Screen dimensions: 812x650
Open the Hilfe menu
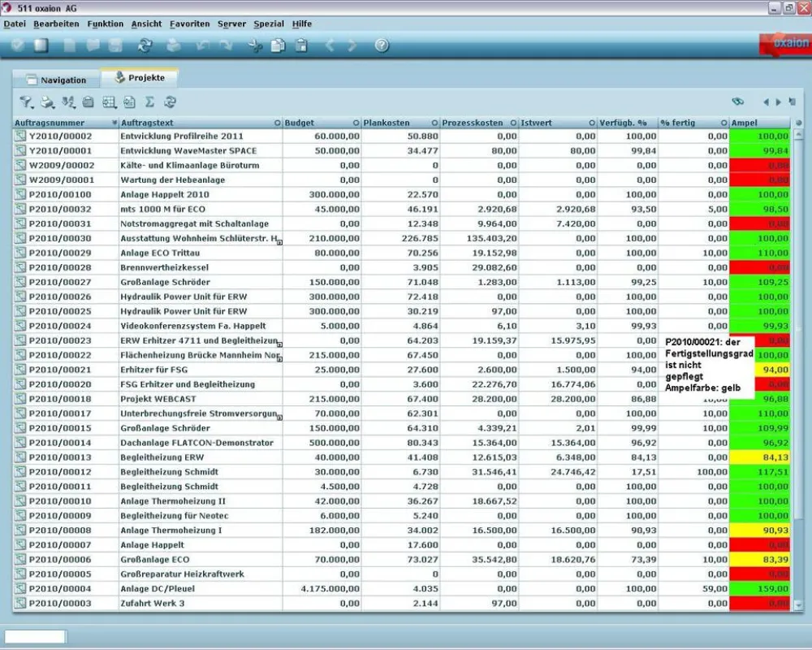302,24
